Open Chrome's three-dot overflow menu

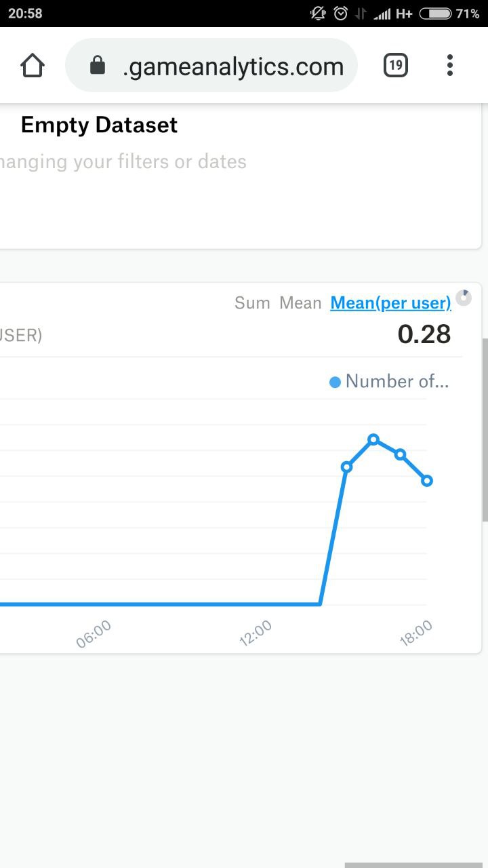pyautogui.click(x=449, y=66)
